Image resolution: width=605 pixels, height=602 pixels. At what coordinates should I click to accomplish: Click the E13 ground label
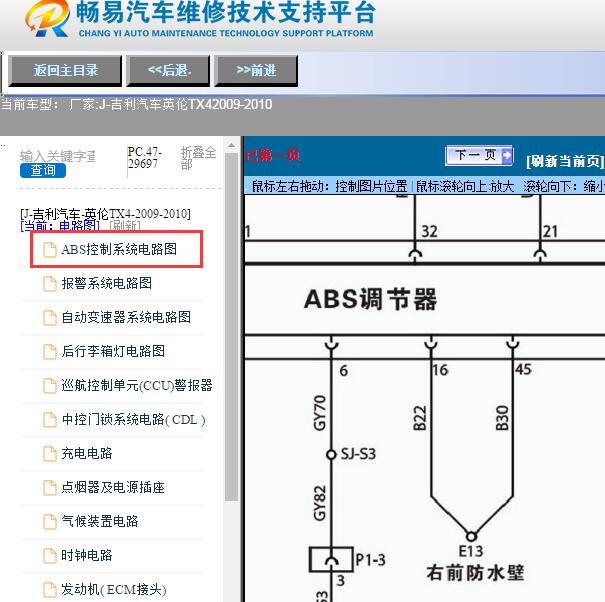pos(471,551)
